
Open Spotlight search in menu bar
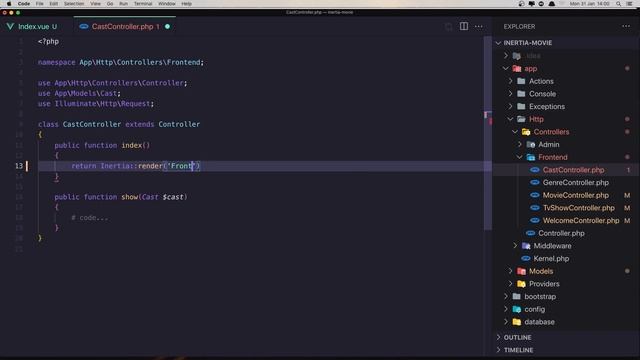(619, 4)
